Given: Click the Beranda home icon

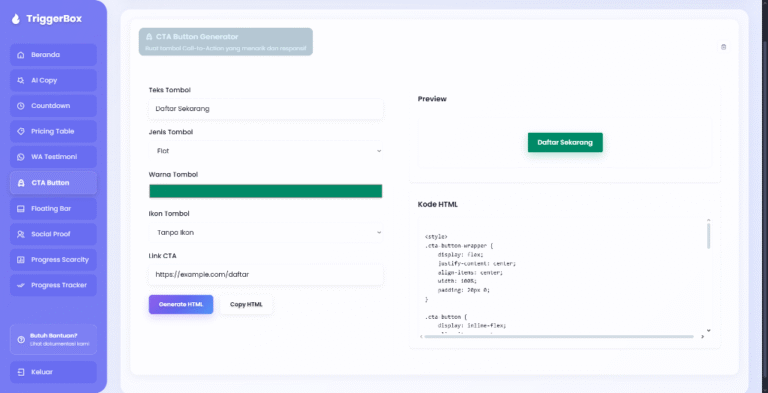Looking at the screenshot, I should click(x=21, y=55).
